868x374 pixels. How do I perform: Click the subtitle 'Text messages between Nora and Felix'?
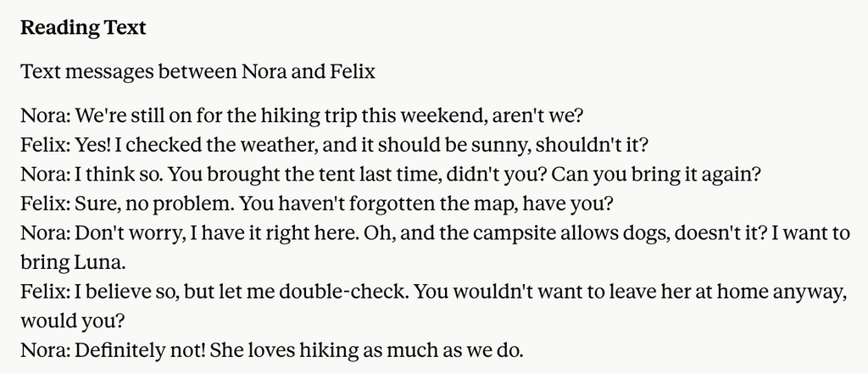click(x=198, y=71)
